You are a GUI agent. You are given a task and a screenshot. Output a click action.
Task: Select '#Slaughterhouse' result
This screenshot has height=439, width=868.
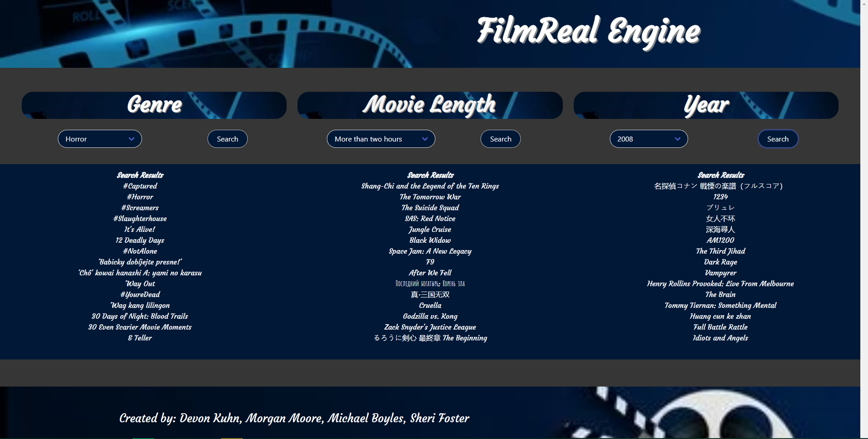coord(140,218)
